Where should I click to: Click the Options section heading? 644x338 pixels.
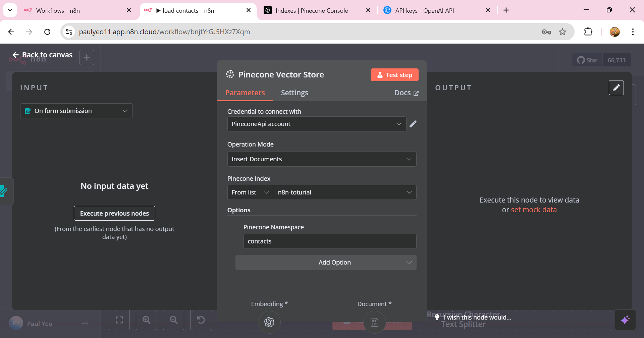239,210
